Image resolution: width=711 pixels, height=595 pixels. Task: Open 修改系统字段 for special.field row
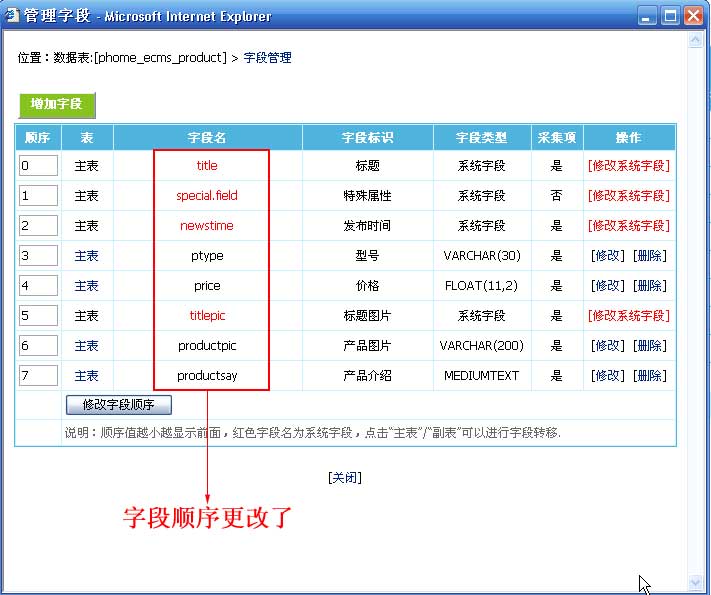click(x=628, y=196)
